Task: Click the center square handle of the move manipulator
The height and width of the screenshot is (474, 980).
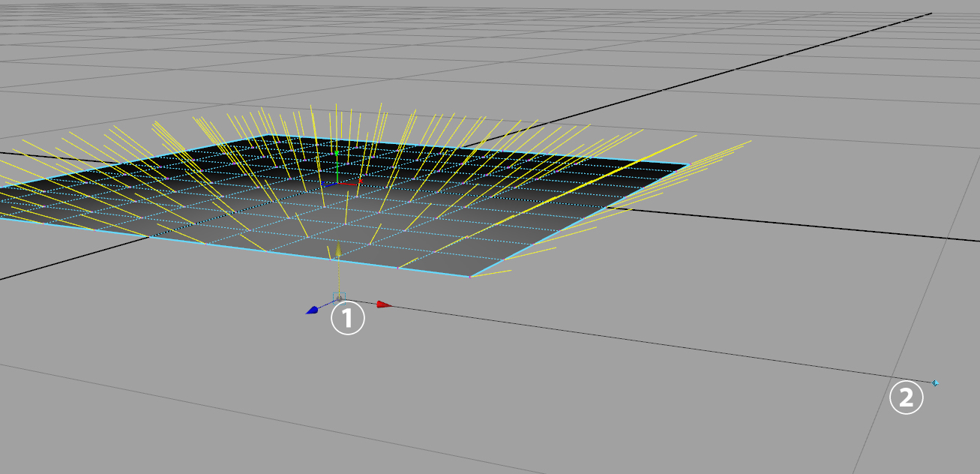Action: click(x=338, y=298)
